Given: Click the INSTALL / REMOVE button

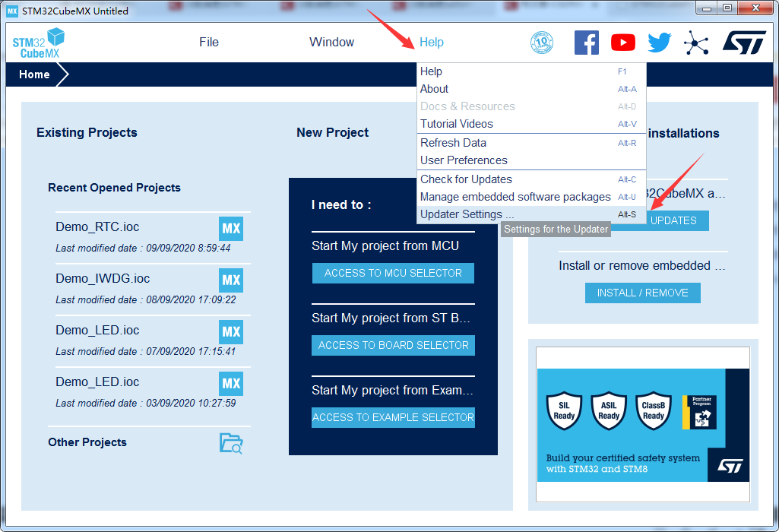Looking at the screenshot, I should (x=642, y=293).
